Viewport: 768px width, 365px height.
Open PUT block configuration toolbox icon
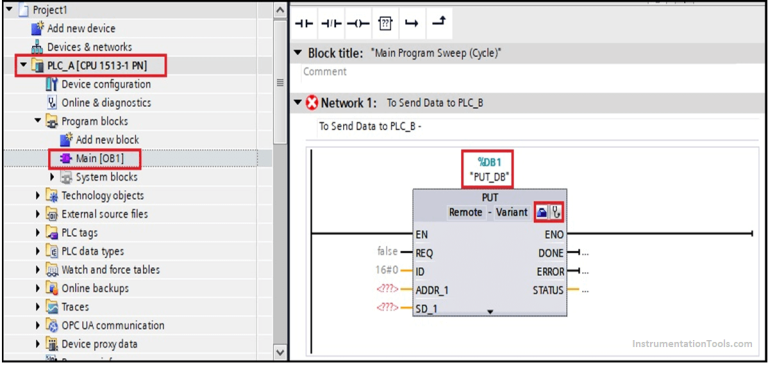click(x=542, y=213)
